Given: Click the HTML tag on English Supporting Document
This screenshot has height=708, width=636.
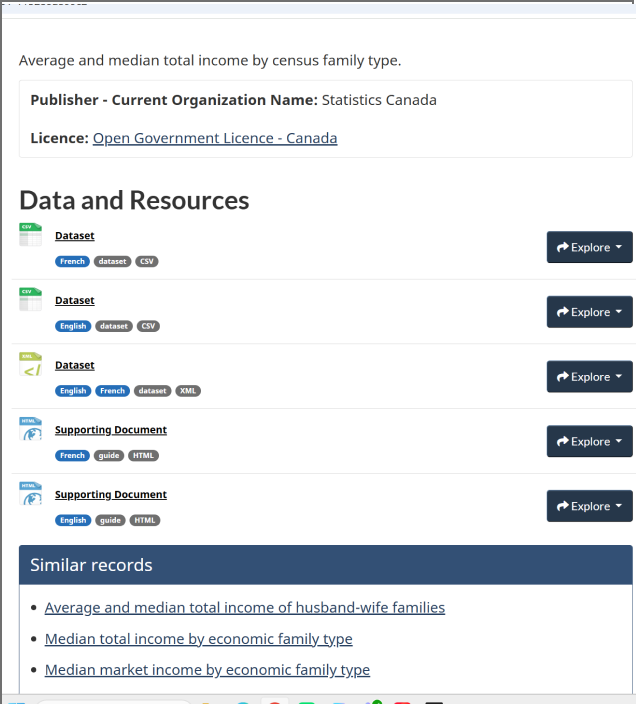Looking at the screenshot, I should coord(145,520).
